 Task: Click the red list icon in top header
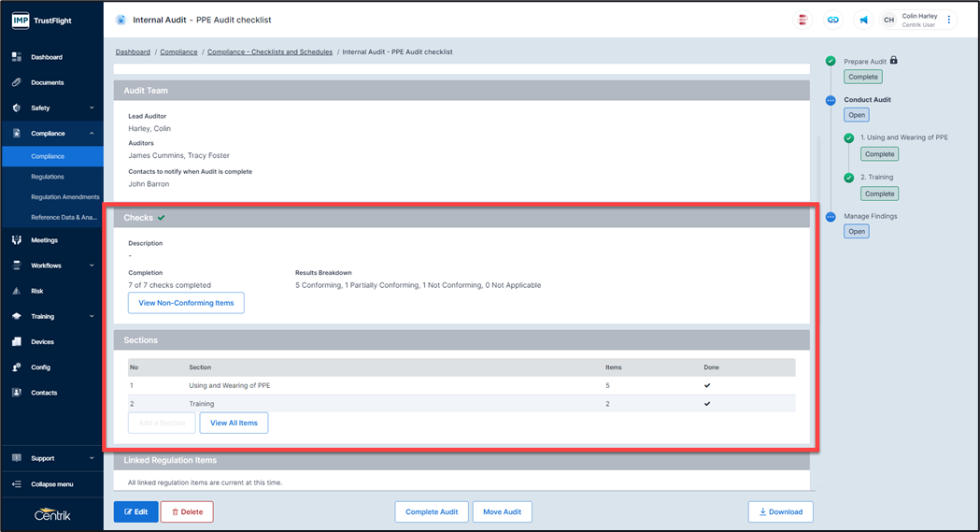pyautogui.click(x=802, y=20)
